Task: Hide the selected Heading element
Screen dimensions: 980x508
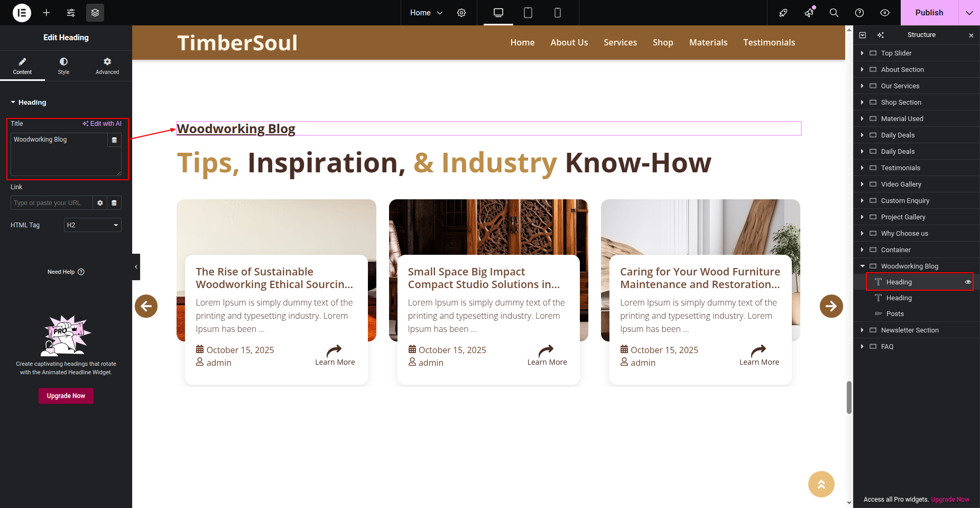Action: [x=968, y=282]
